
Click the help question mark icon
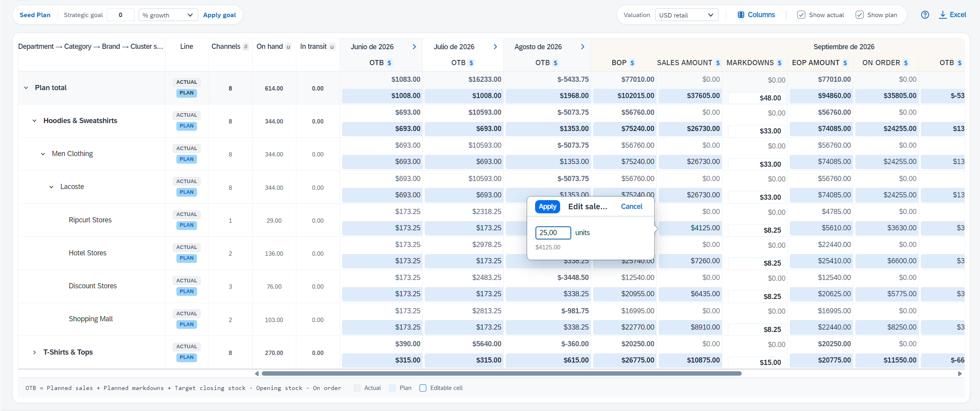pos(925,15)
